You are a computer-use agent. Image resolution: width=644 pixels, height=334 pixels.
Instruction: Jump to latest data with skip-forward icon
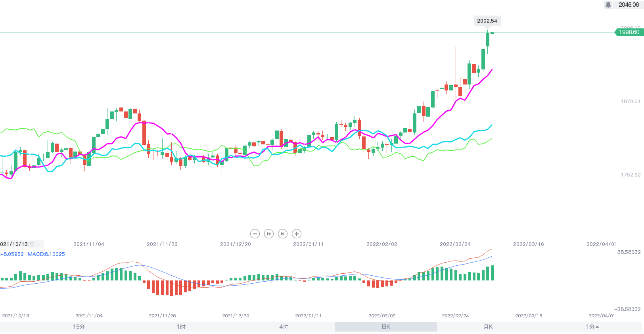[282, 234]
